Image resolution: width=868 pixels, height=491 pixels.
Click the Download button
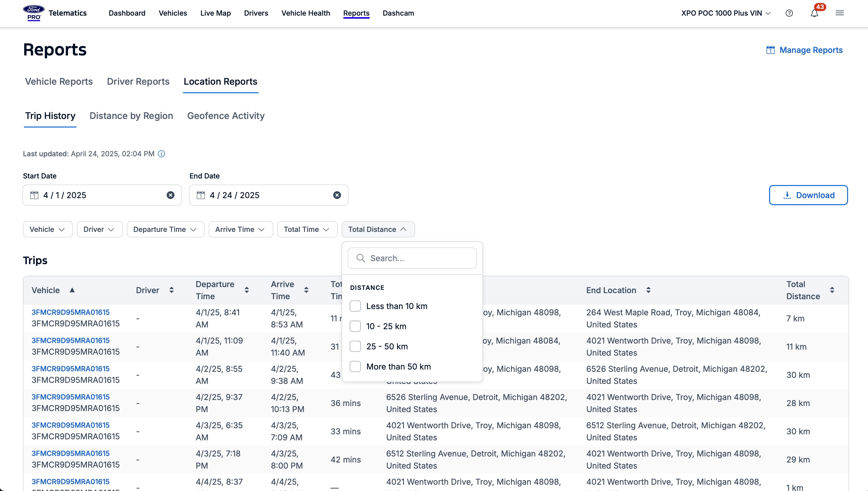(808, 195)
